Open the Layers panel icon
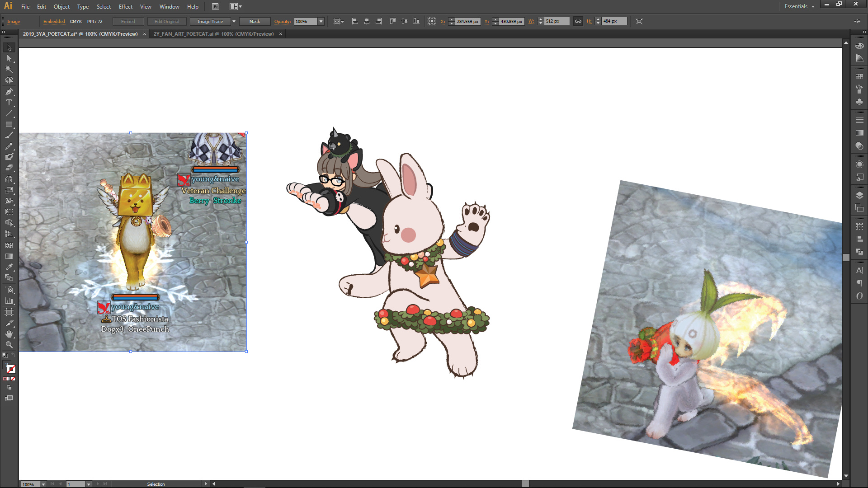 pos(859,195)
